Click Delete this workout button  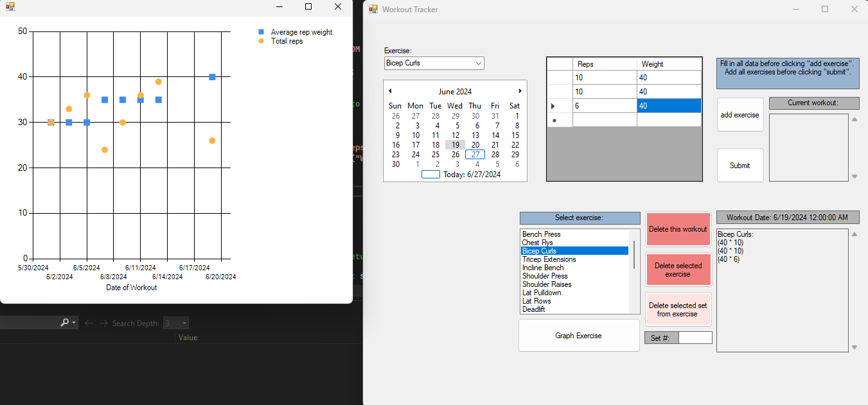678,229
